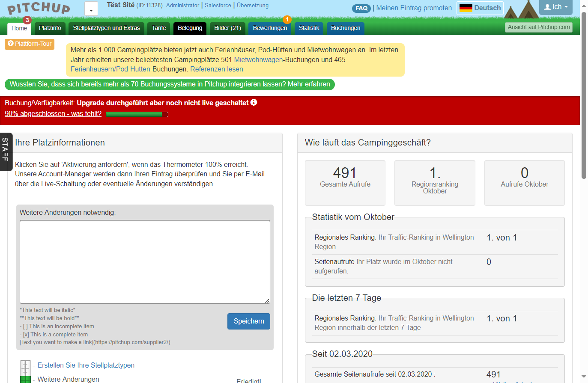
Task: Open the Bewertungen tab
Action: (270, 28)
